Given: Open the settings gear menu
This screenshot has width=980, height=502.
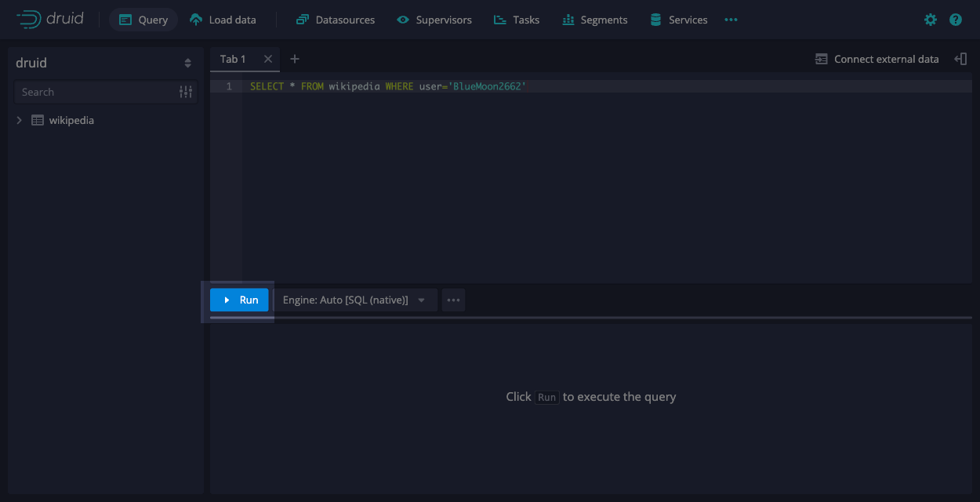Looking at the screenshot, I should coord(930,20).
